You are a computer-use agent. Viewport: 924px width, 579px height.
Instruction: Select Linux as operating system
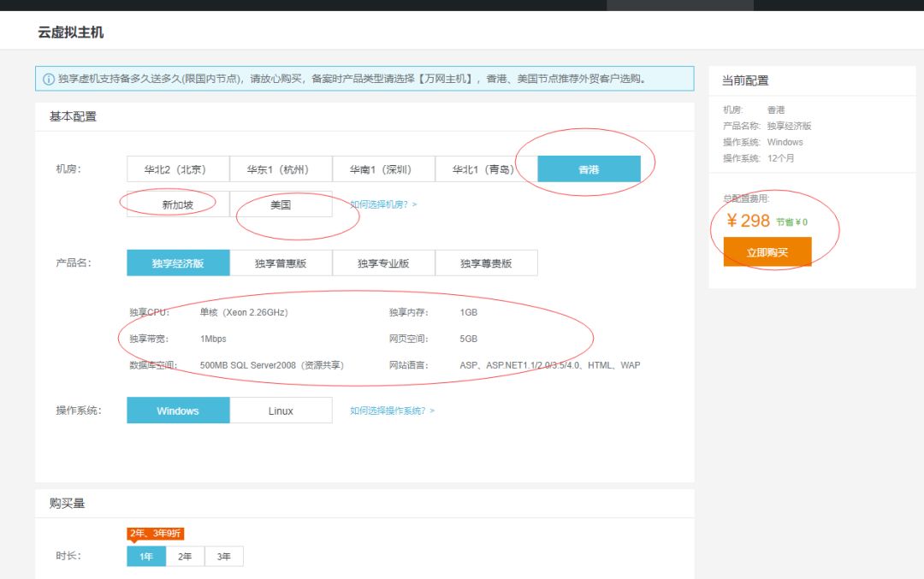coord(281,411)
